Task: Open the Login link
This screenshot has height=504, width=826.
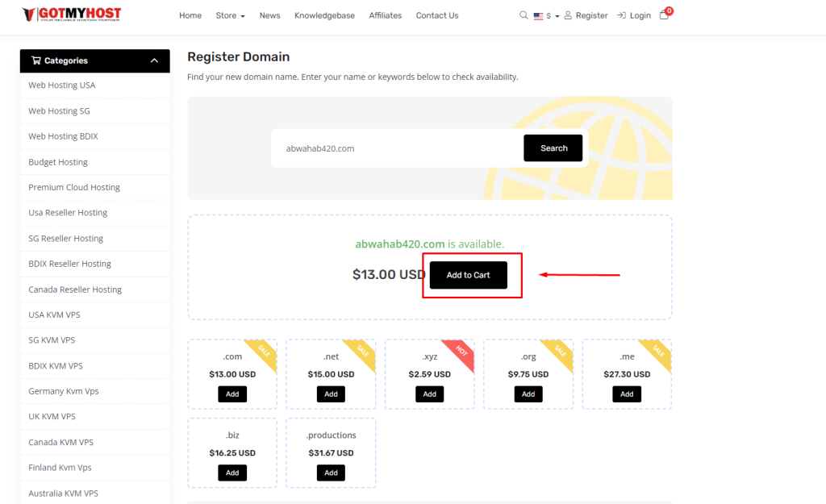Action: pyautogui.click(x=634, y=15)
